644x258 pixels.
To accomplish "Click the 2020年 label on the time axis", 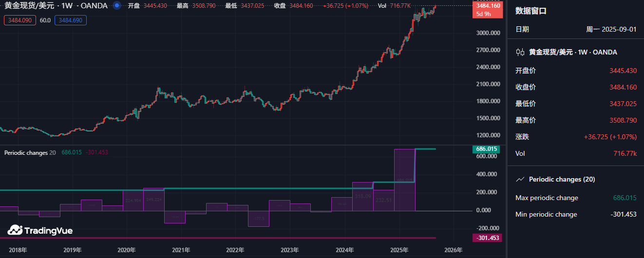I will 126,250.
